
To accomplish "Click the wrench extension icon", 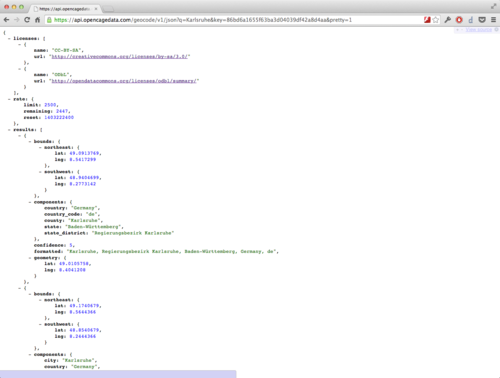I will 448,20.
